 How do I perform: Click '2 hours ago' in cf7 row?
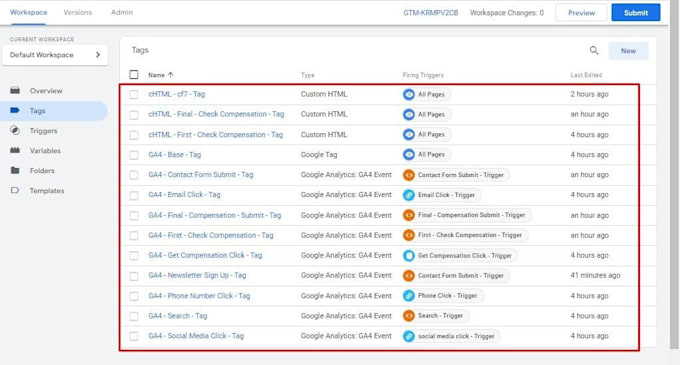(589, 94)
